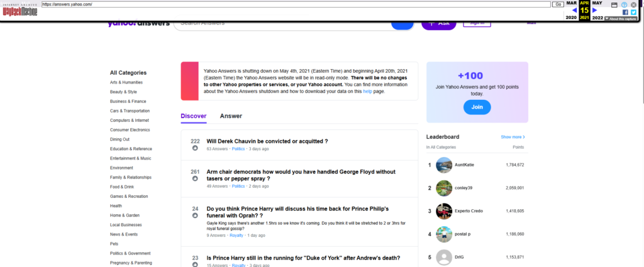Go to the next capture arrow

point(594,10)
